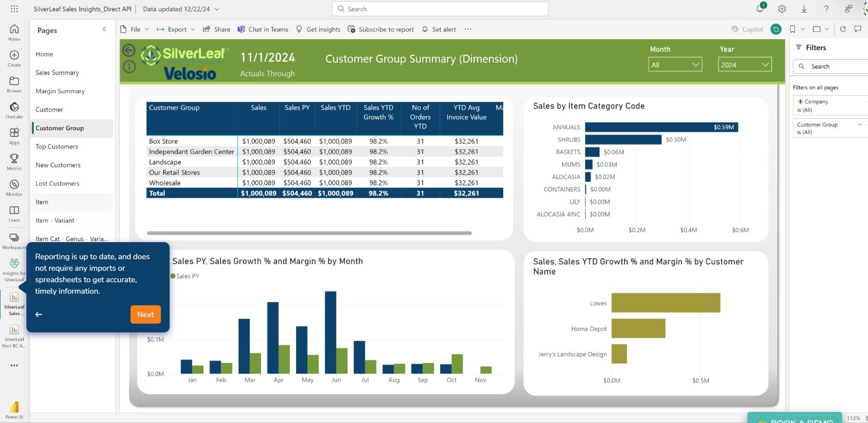Expand the view dropdown chevron
Image resolution: width=868 pixels, height=423 pixels.
tap(827, 29)
